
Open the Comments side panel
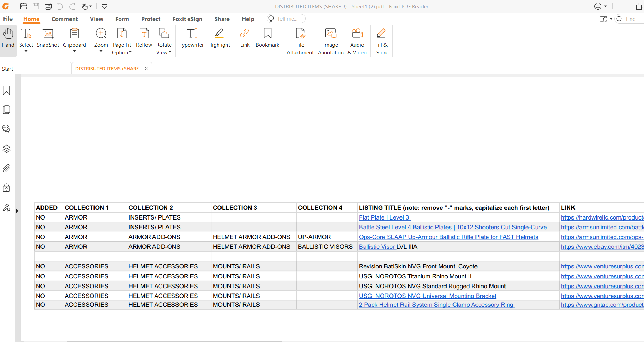(7, 129)
